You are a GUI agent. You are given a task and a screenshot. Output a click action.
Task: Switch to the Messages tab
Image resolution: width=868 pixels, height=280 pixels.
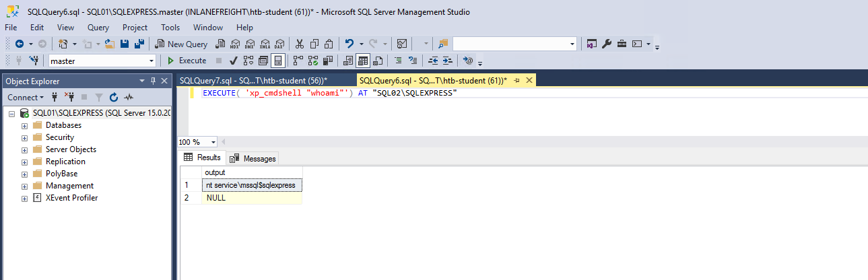click(253, 158)
